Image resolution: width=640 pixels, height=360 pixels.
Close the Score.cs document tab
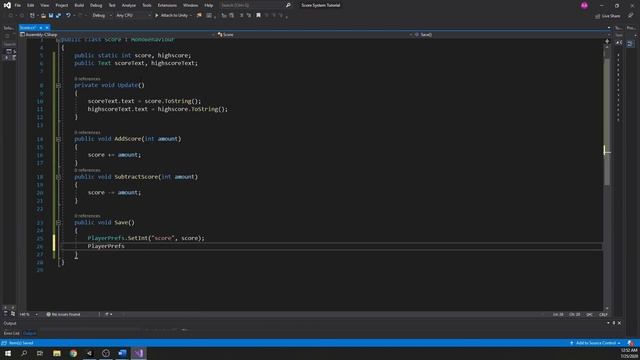pos(47,28)
